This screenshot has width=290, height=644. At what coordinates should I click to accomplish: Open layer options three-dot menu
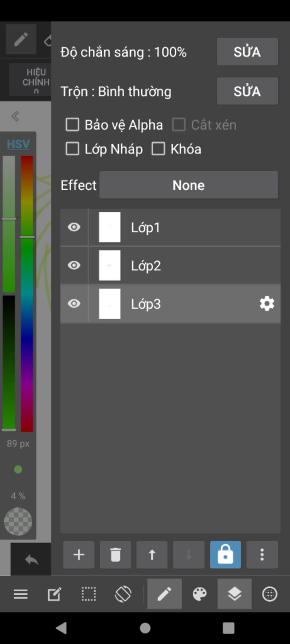262,555
